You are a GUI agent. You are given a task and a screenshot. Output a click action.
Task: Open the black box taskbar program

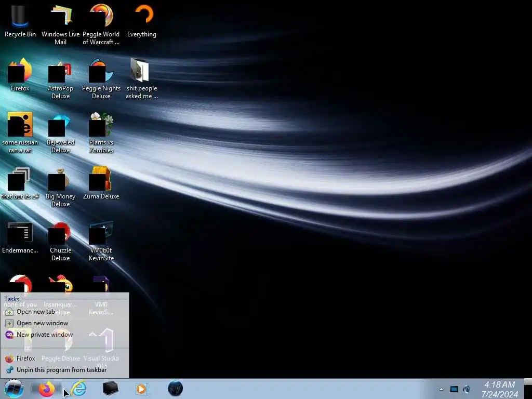tap(110, 389)
